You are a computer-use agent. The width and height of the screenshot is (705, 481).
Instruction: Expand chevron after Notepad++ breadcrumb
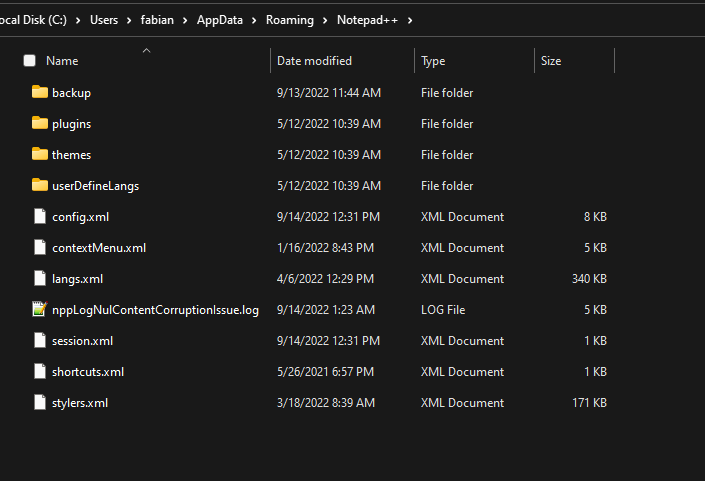410,20
